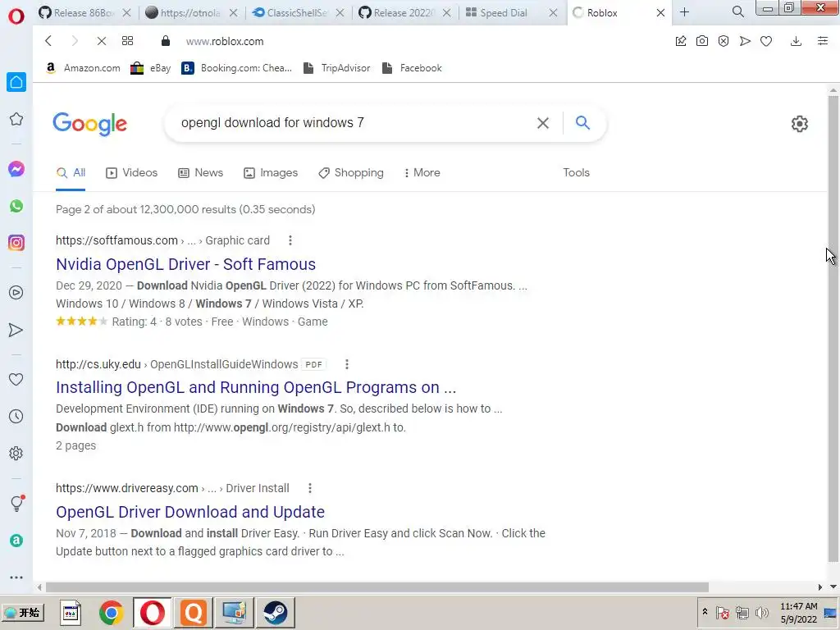
Task: Open OpenGL Driver Download and Update link
Action: tap(190, 512)
